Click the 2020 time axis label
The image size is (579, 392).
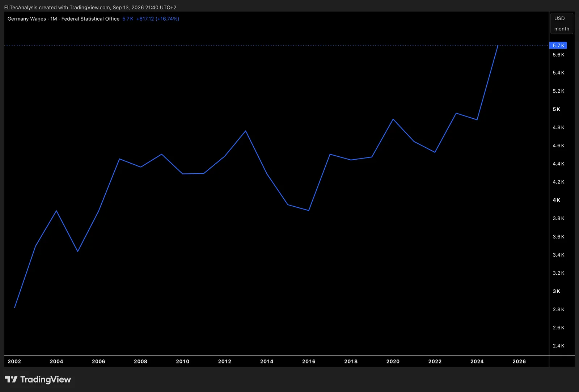pos(393,362)
